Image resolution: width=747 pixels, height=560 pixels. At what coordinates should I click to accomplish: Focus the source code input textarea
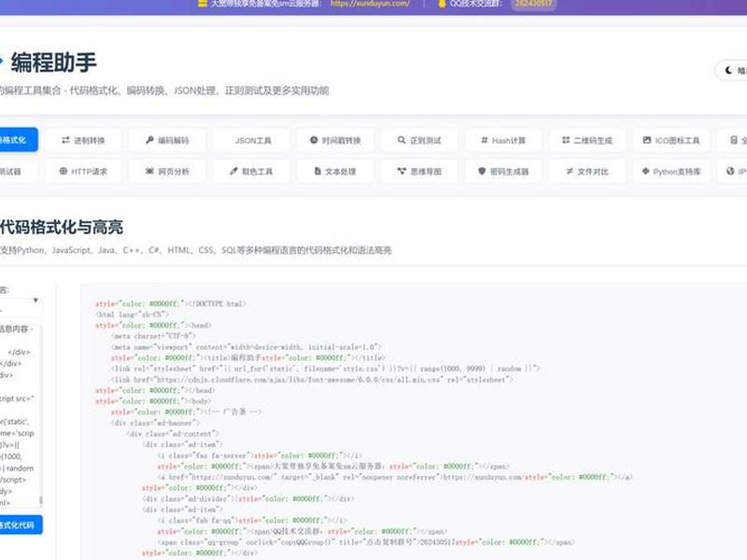[x=19, y=415]
